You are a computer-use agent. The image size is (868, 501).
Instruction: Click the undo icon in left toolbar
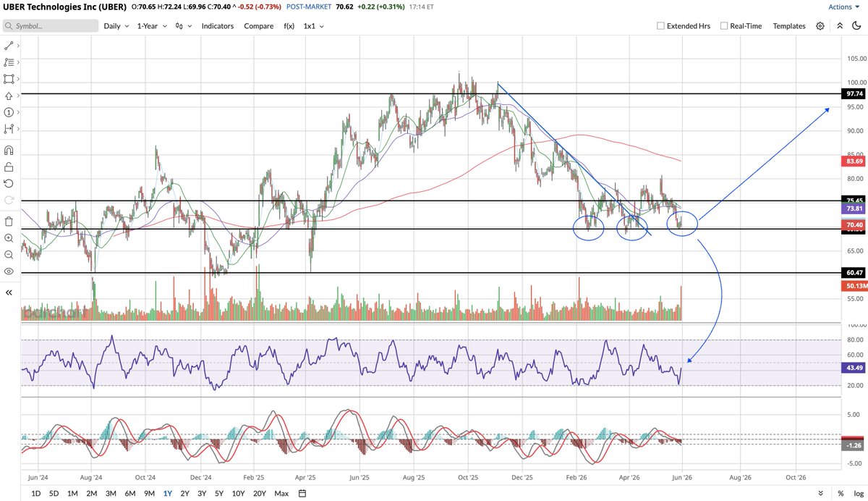(8, 183)
